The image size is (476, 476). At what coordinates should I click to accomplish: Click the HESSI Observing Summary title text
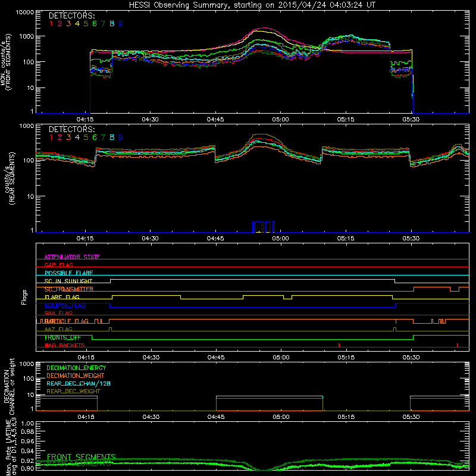coord(252,5)
